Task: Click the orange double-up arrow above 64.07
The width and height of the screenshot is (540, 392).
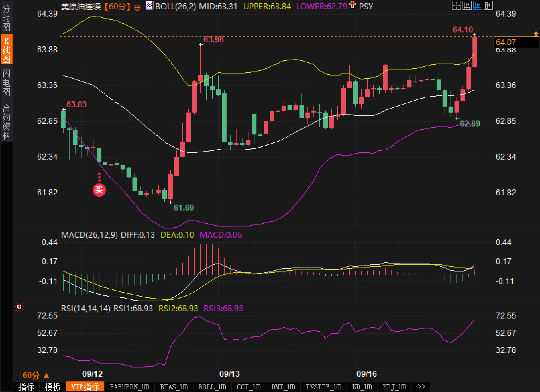Action: 536,33
